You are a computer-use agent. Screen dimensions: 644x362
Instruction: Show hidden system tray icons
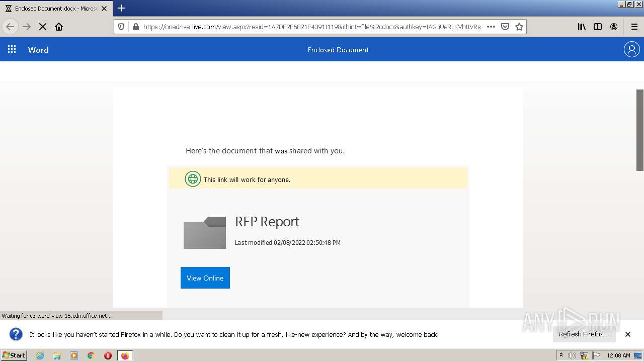click(561, 355)
